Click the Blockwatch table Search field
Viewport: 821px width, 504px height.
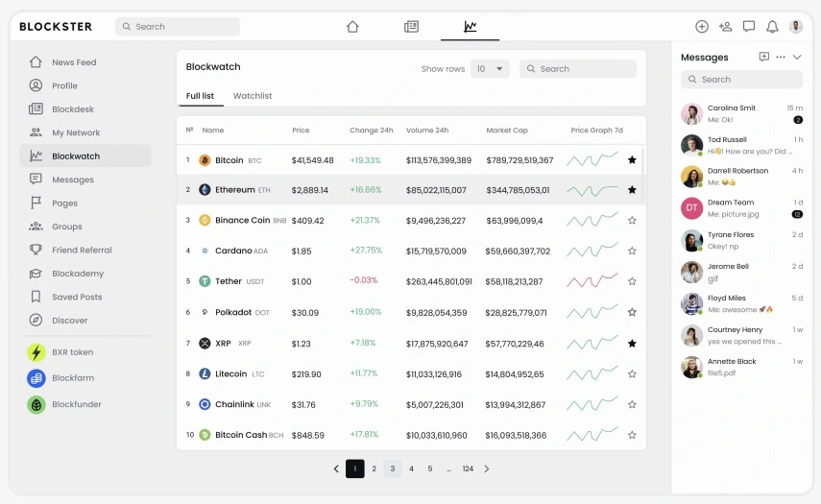pos(578,68)
